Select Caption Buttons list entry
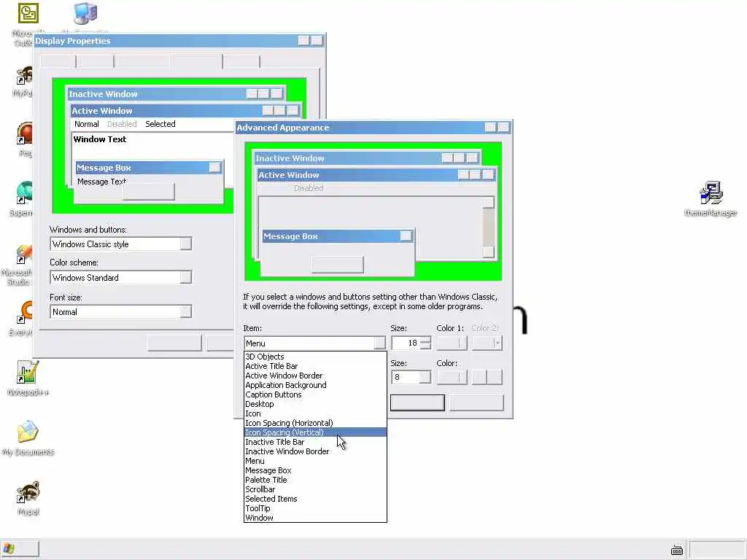This screenshot has width=747, height=560. pyautogui.click(x=315, y=394)
